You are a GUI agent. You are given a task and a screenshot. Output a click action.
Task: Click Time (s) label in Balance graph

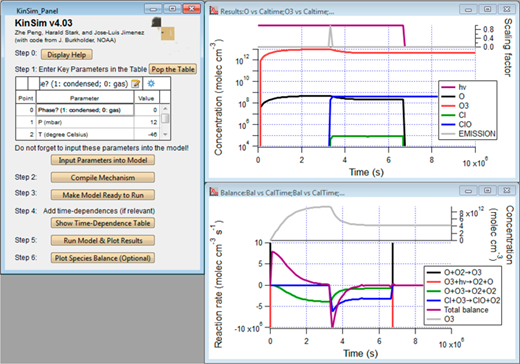(360, 353)
